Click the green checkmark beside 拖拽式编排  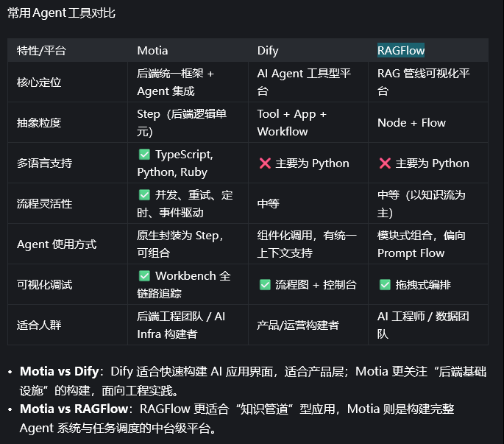(385, 285)
